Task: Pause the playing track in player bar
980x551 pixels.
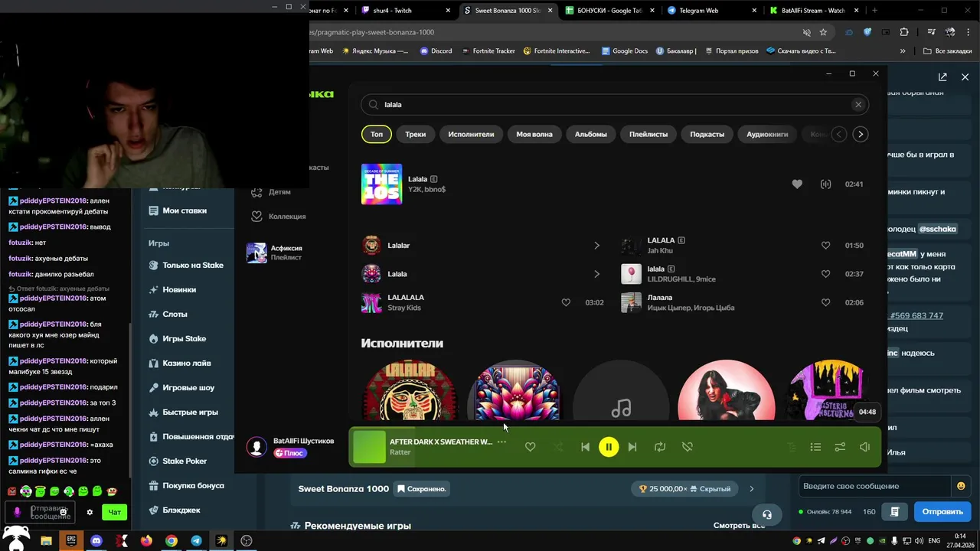Action: pyautogui.click(x=609, y=447)
